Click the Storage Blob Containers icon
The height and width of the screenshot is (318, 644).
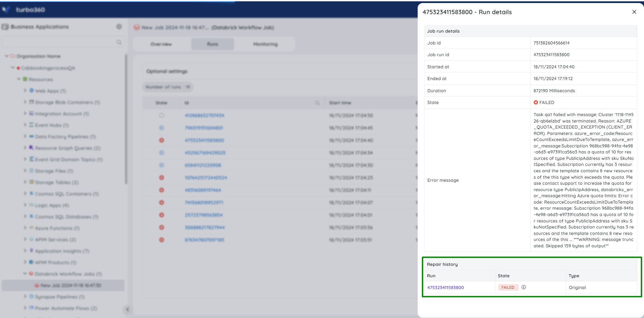(31, 102)
